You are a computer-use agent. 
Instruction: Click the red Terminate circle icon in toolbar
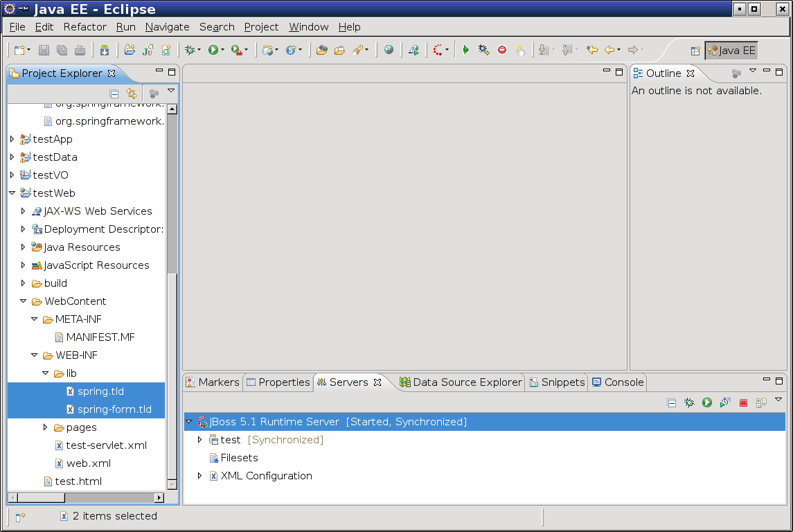pyautogui.click(x=501, y=50)
